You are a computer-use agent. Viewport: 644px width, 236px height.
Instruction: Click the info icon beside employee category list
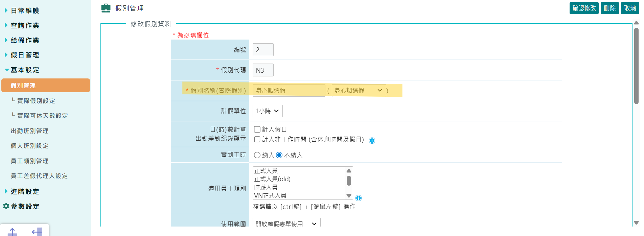[x=359, y=198]
